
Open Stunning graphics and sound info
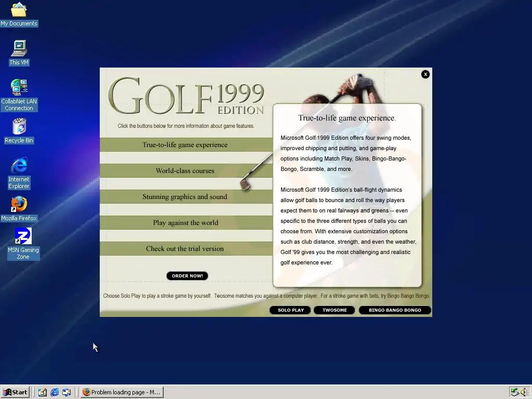(187, 197)
